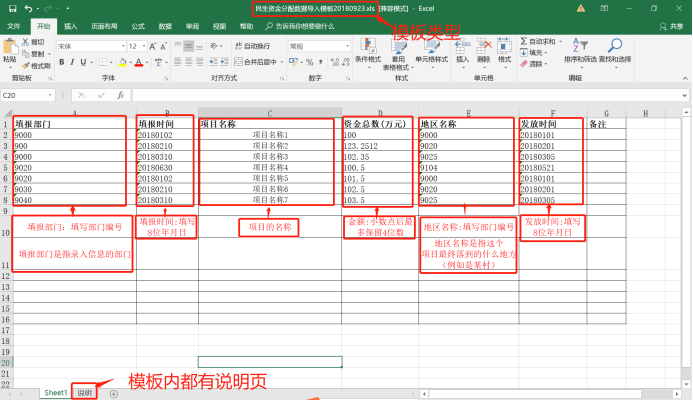Open Format as Table (套用表格格式)
Image resolution: width=693 pixels, height=401 pixels.
click(398, 53)
